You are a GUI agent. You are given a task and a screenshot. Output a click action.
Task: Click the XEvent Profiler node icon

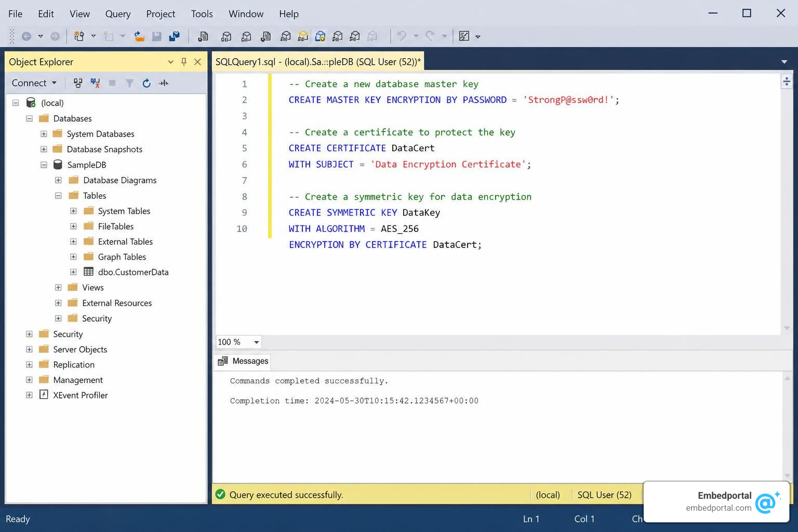coord(44,395)
